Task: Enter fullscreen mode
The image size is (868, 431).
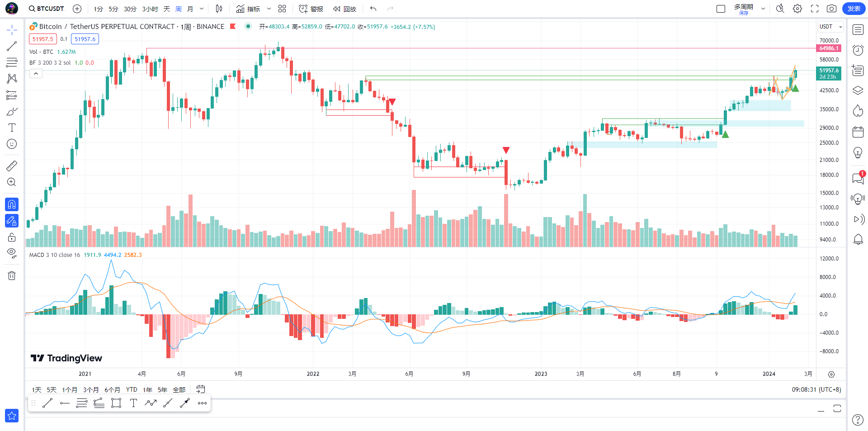Action: tap(815, 9)
